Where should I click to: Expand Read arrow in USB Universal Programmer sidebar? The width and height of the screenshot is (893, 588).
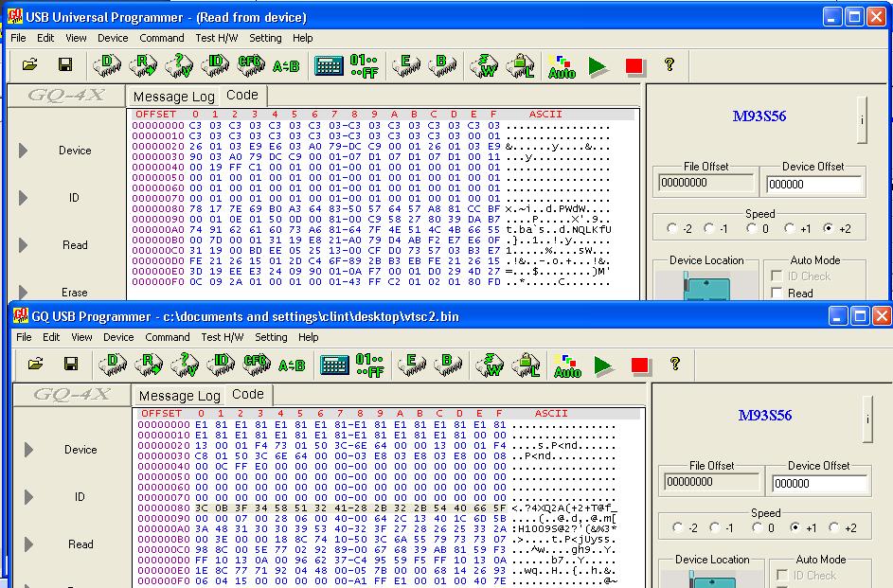(x=24, y=244)
